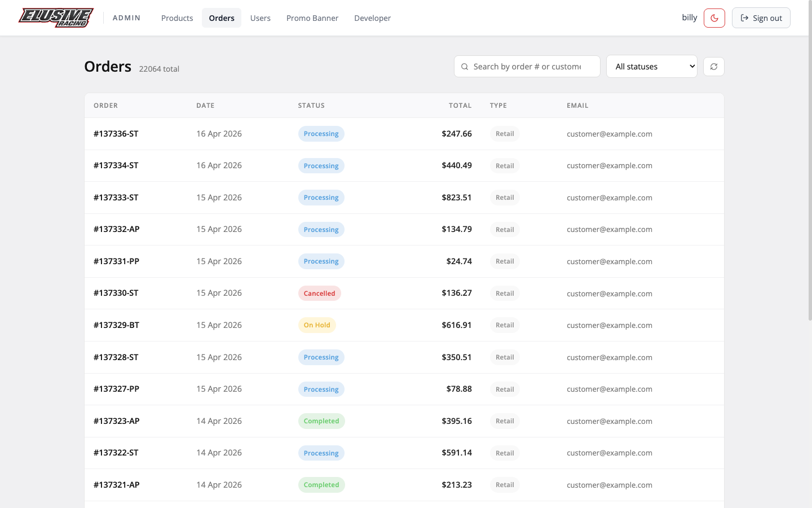
Task: Click 14 Apr 2026 date for #137323-AP
Action: (x=219, y=421)
